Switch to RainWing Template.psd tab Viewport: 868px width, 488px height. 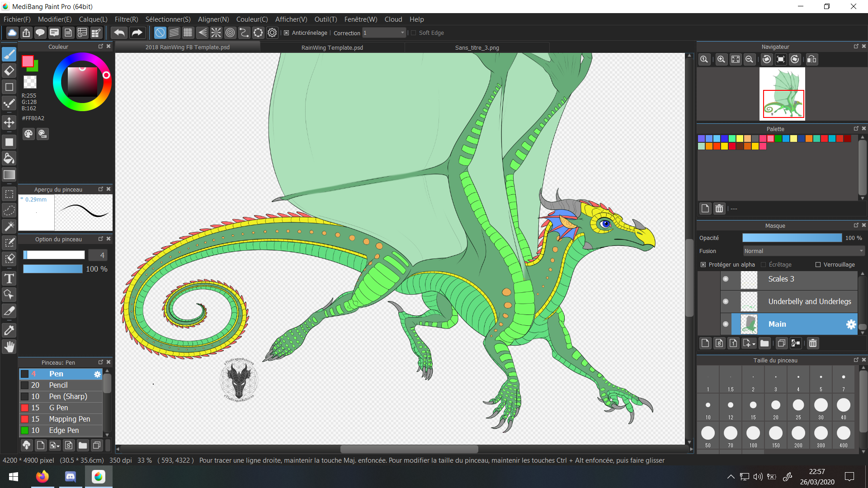(x=332, y=47)
